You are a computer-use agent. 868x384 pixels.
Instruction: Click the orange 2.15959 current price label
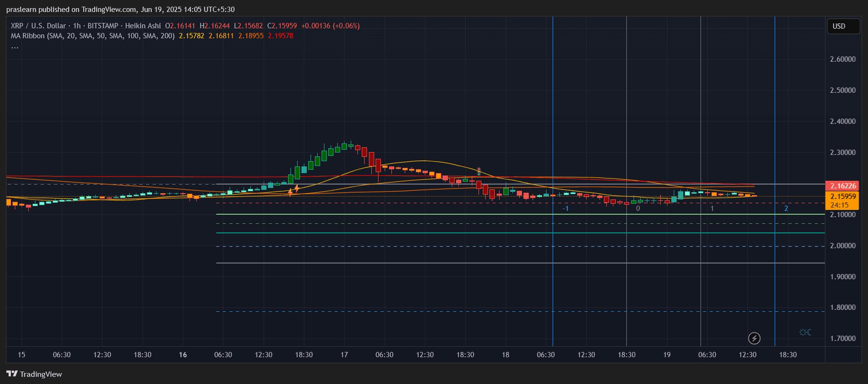pyautogui.click(x=842, y=197)
